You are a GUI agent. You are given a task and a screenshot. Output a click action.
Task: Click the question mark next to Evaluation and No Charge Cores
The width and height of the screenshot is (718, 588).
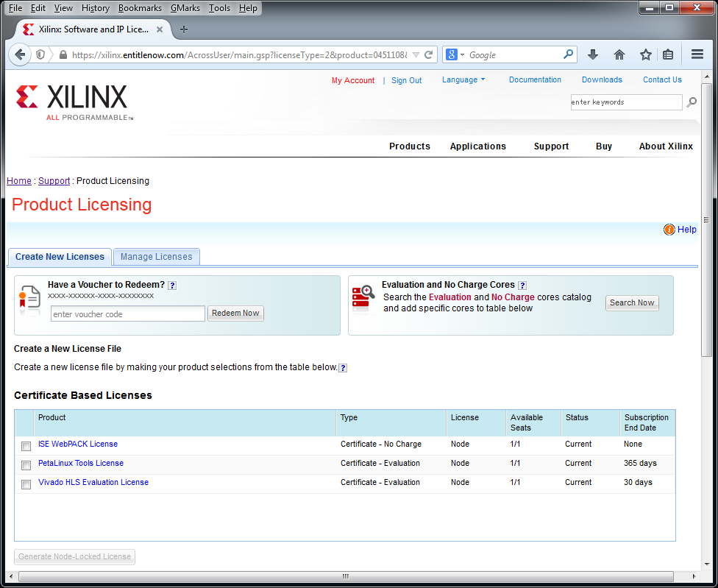(522, 286)
